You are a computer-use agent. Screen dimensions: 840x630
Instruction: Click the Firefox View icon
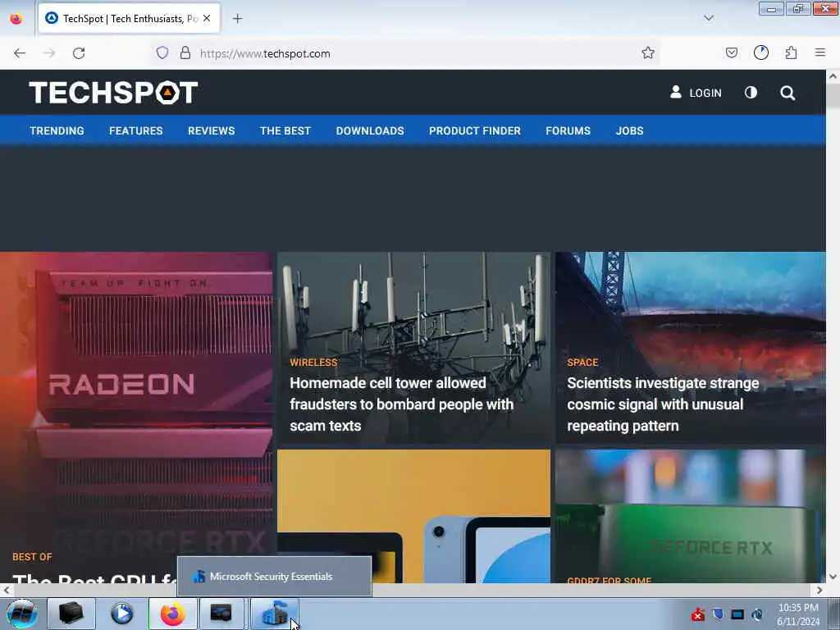tap(16, 19)
